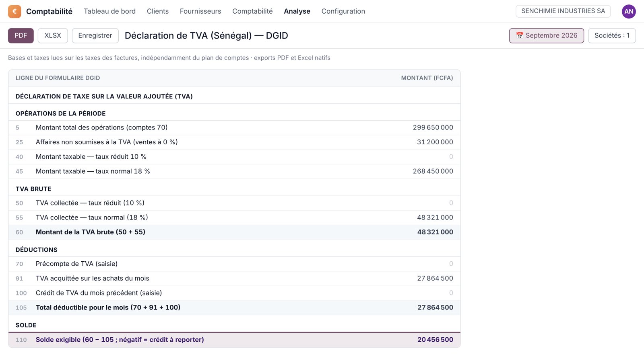Open the Clients menu
The width and height of the screenshot is (644, 361).
[158, 11]
